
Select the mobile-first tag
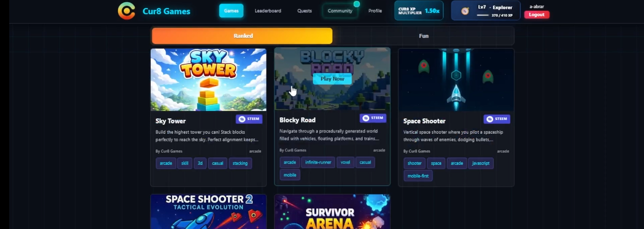pyautogui.click(x=418, y=176)
